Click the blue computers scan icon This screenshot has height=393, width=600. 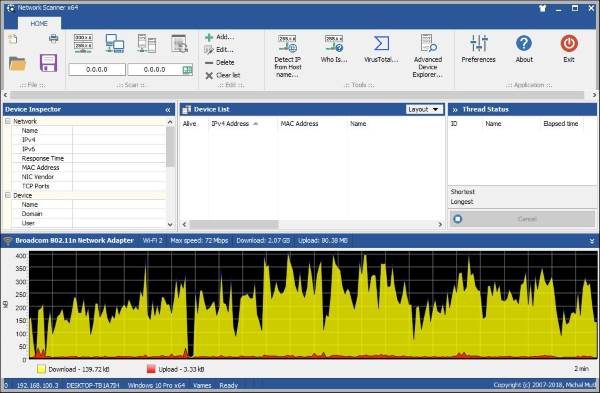(x=115, y=43)
